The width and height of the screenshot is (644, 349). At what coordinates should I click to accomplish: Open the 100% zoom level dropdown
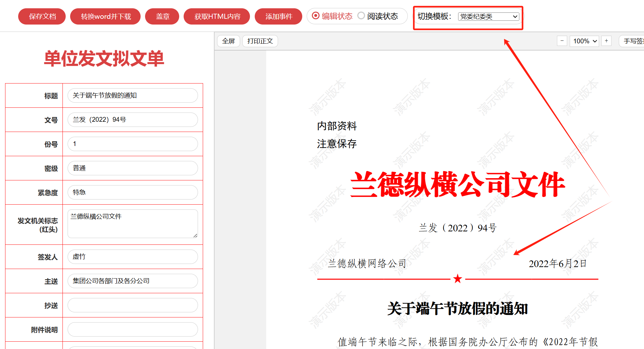(x=584, y=41)
